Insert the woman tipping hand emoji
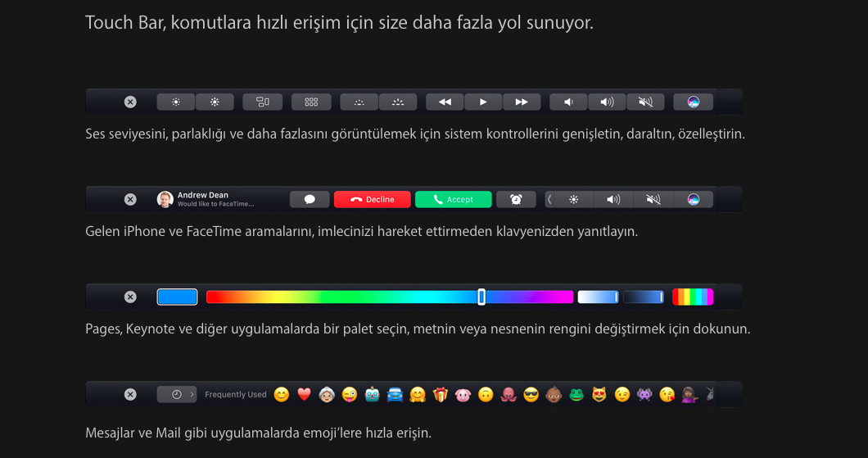This screenshot has width=868, height=458. coord(689,394)
